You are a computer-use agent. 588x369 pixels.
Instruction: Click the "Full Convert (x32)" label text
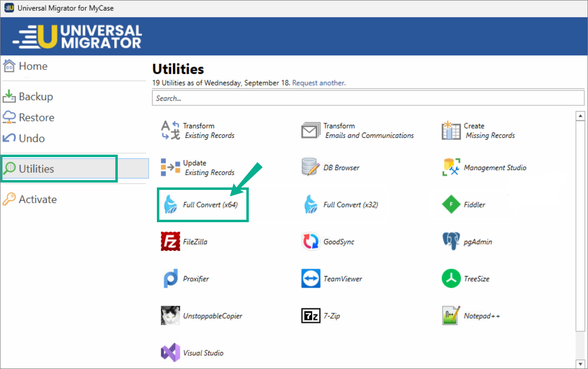tap(350, 205)
